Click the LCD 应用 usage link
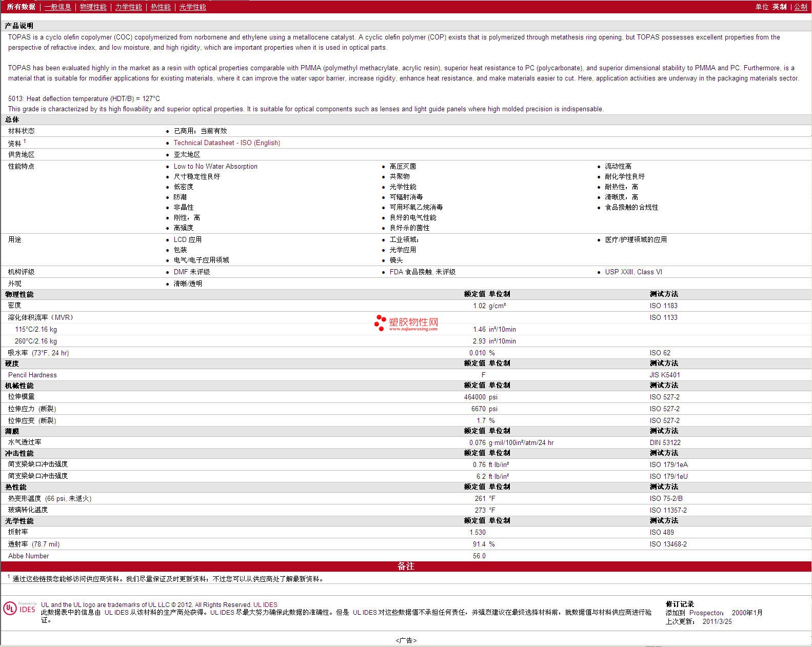Image resolution: width=812 pixels, height=647 pixels. tap(187, 240)
